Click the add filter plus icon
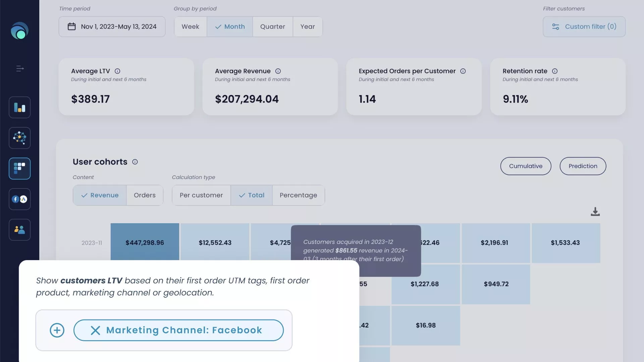 coord(57,330)
